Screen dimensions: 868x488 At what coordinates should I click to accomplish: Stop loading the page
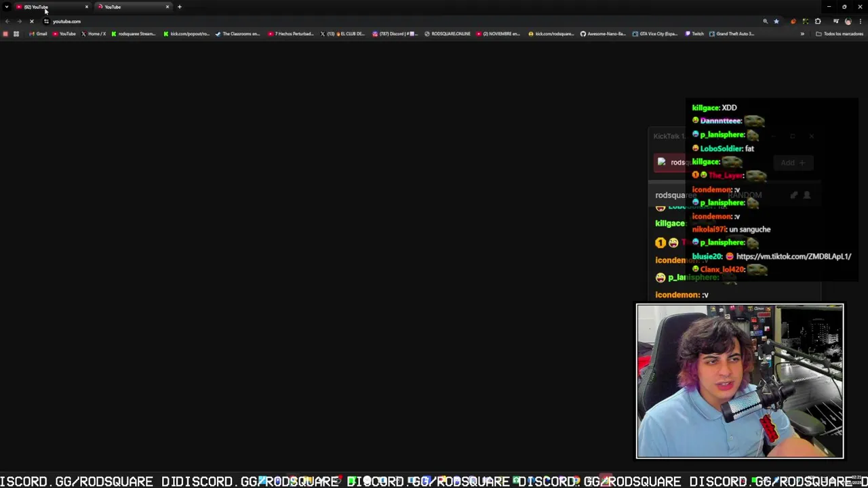tap(31, 21)
